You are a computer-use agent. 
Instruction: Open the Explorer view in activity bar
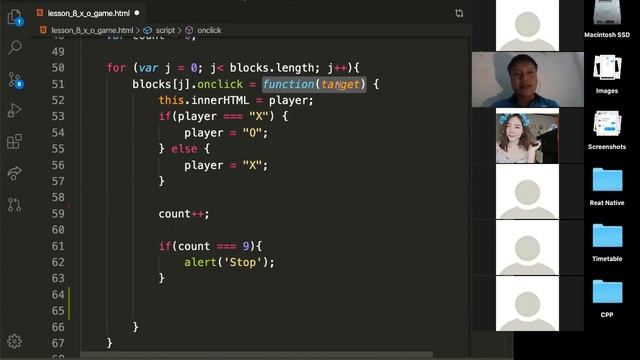pos(15,18)
